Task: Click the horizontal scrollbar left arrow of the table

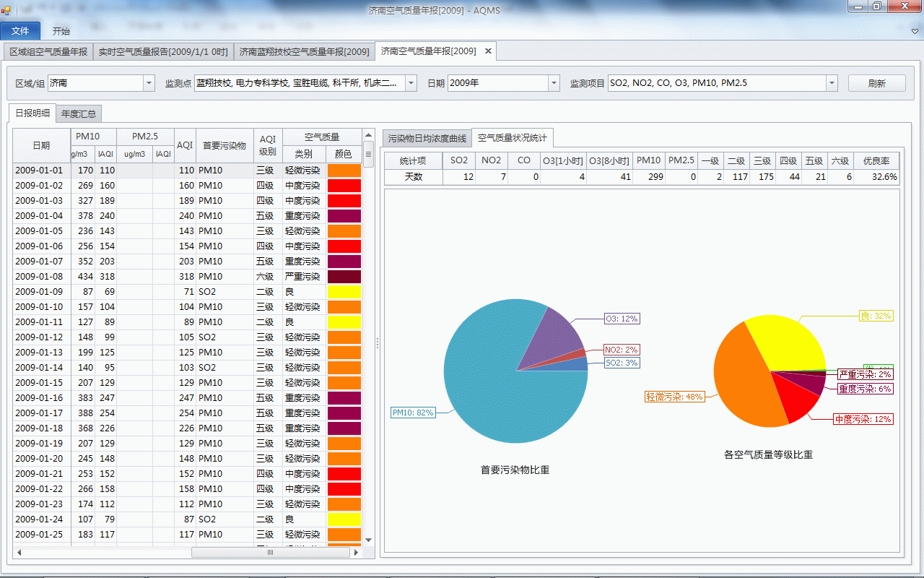Action: pyautogui.click(x=19, y=553)
